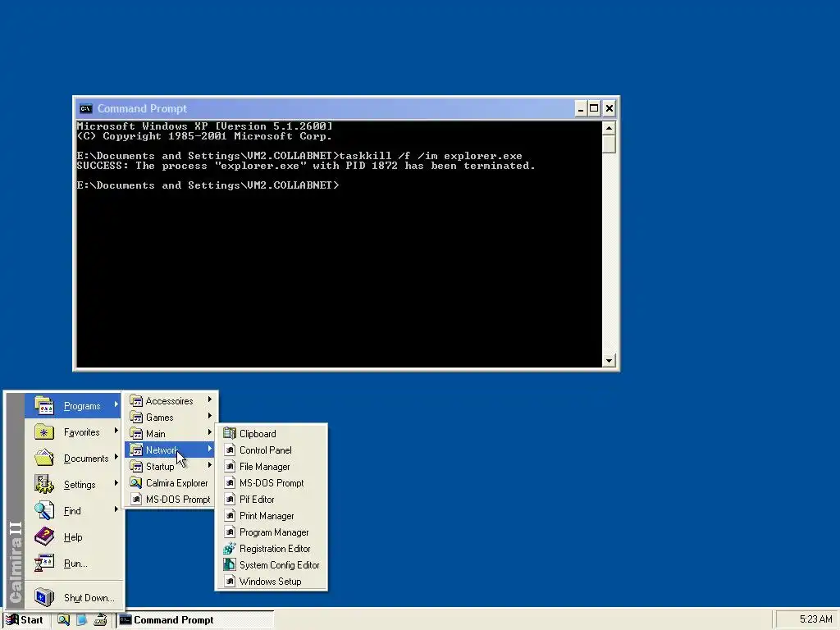This screenshot has height=630, width=840.
Task: Open the Documents submenu
Action: point(74,459)
